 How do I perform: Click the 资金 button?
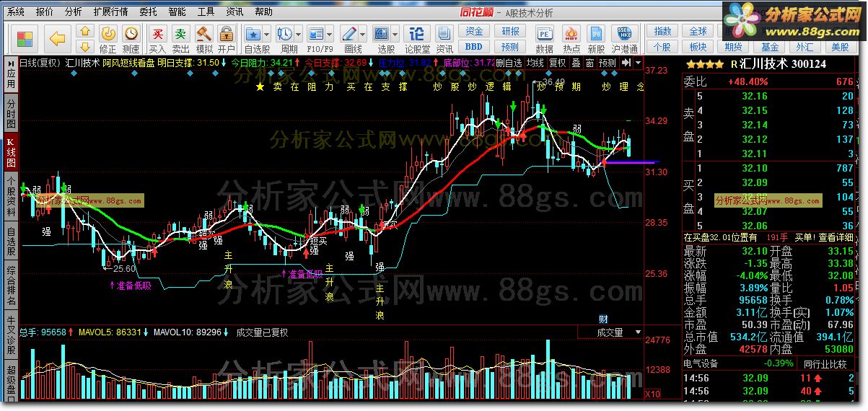474,31
